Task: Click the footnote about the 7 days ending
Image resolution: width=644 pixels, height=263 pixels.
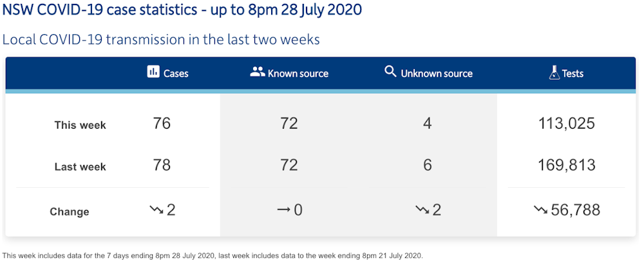Action: coord(213,255)
